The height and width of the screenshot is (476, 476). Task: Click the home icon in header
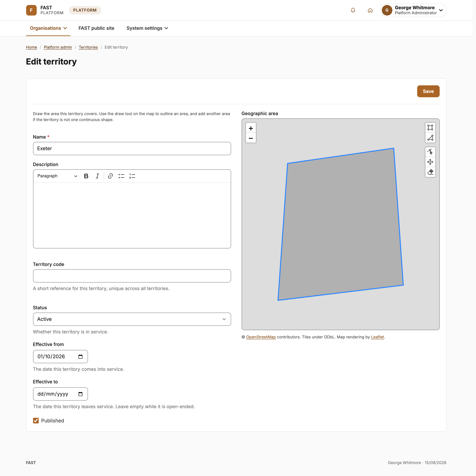(370, 10)
